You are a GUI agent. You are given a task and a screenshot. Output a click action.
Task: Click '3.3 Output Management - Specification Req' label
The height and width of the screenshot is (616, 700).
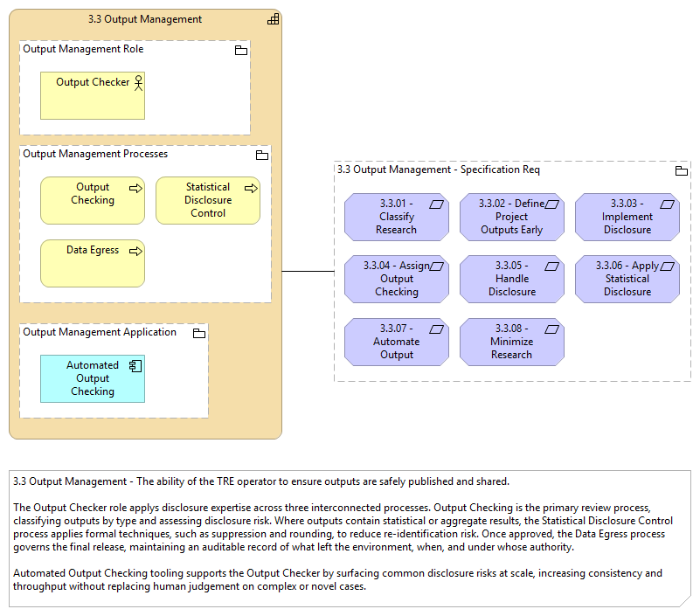click(x=439, y=170)
